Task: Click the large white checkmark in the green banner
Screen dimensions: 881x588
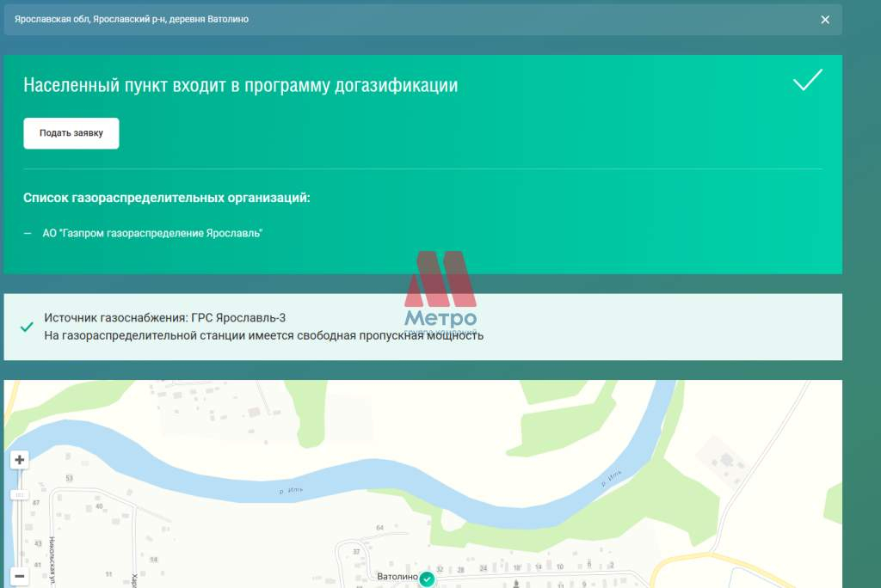Action: click(x=806, y=82)
